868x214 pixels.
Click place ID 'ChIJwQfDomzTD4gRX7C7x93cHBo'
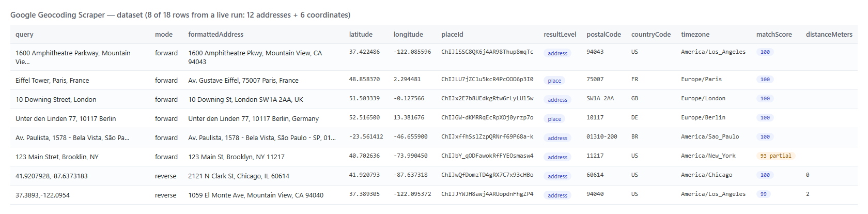[x=487, y=175]
